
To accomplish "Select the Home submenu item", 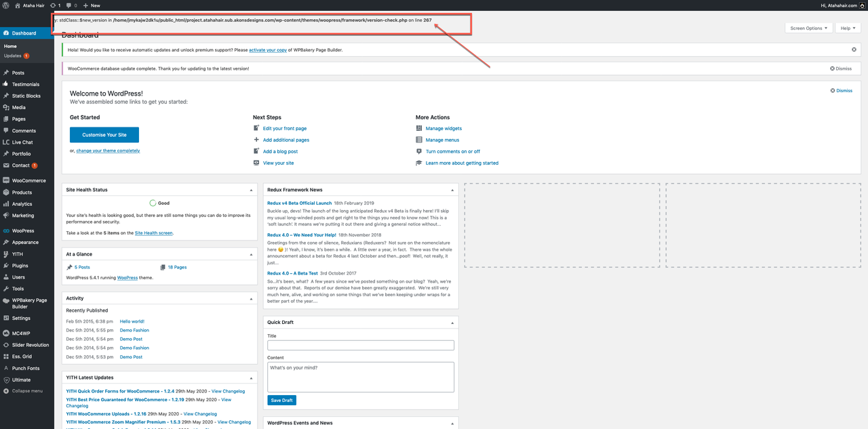I will 10,46.
